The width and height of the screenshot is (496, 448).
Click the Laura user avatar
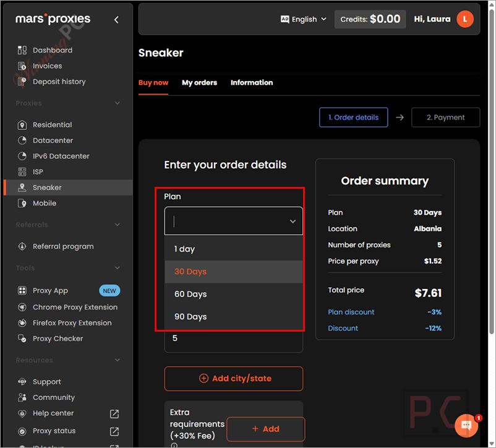pyautogui.click(x=465, y=19)
